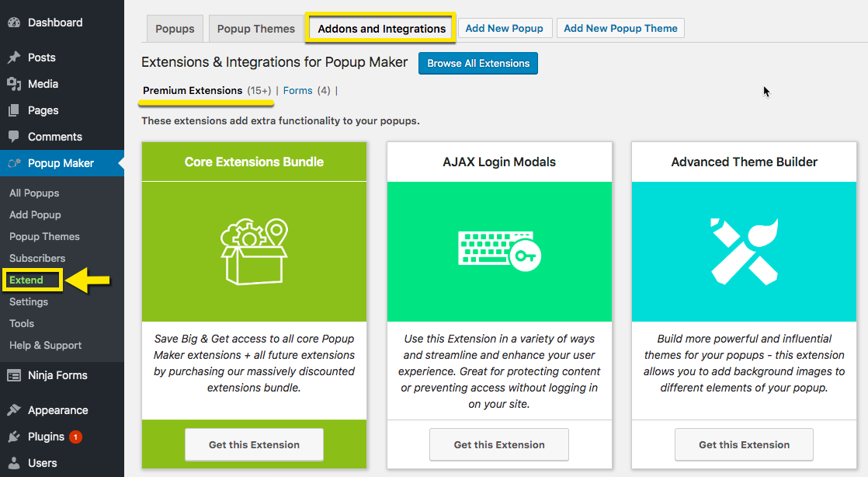The image size is (868, 477).
Task: Click the Appearance paintbrush icon
Action: tap(17, 409)
